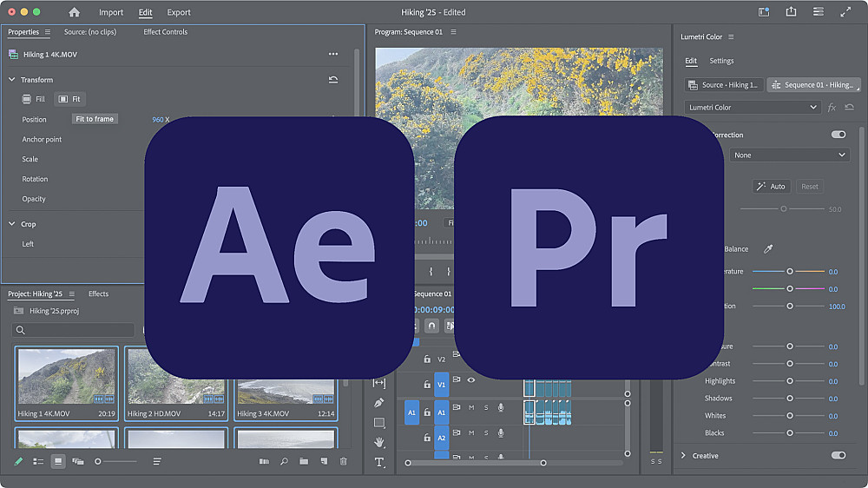The image size is (868, 488).
Task: Delete selection with the trash icon
Action: 343,461
